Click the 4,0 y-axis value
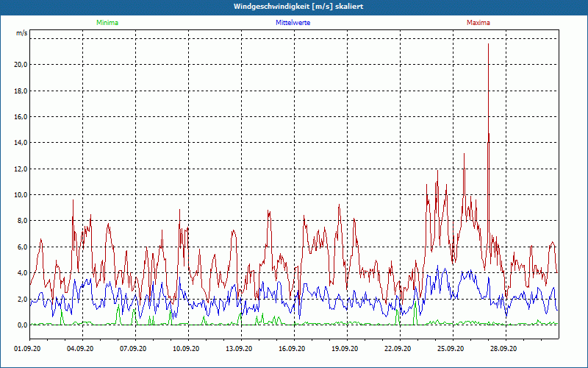Viewport: 588px width, 368px height. coord(23,273)
